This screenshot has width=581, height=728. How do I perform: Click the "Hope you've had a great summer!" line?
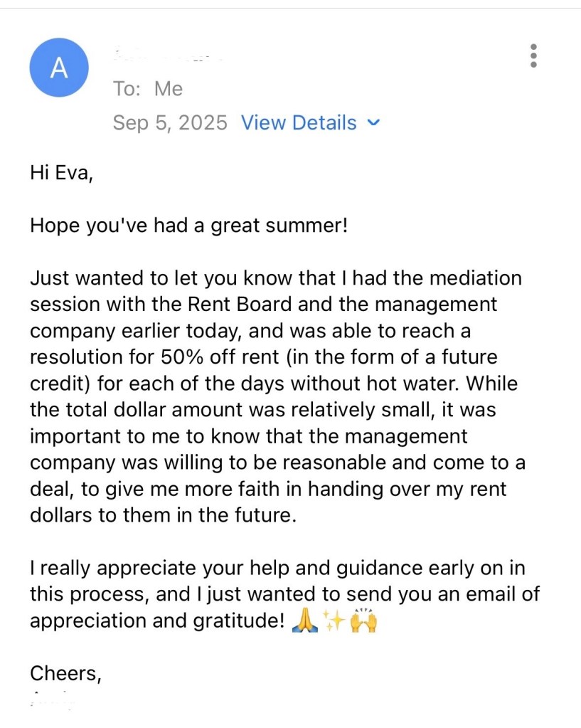point(189,226)
